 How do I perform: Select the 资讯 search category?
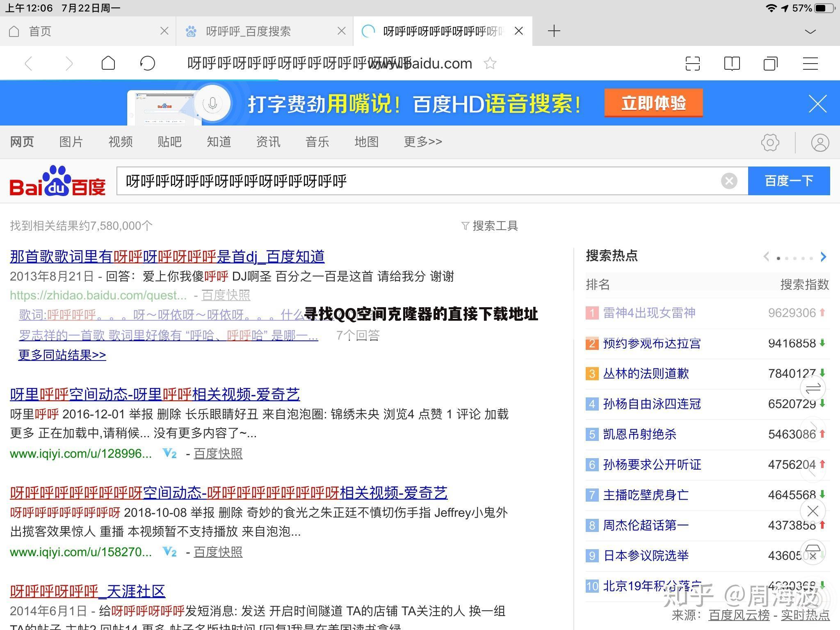coord(268,142)
